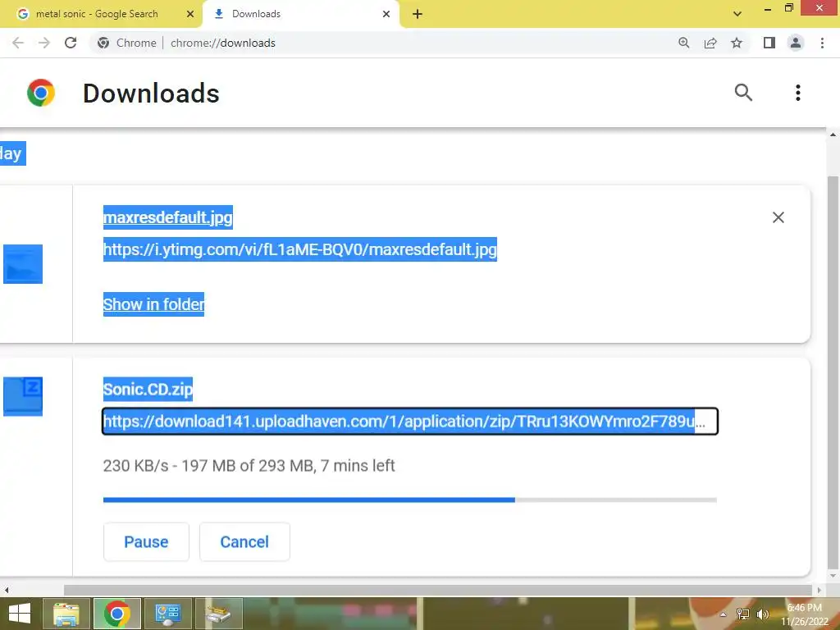
Task: Open the Chrome side panel
Action: [769, 43]
